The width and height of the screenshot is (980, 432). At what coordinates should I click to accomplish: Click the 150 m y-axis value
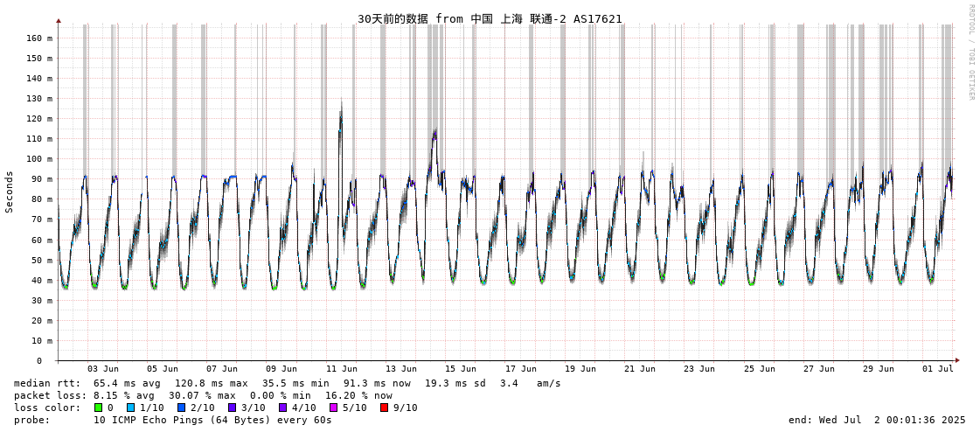[x=39, y=58]
